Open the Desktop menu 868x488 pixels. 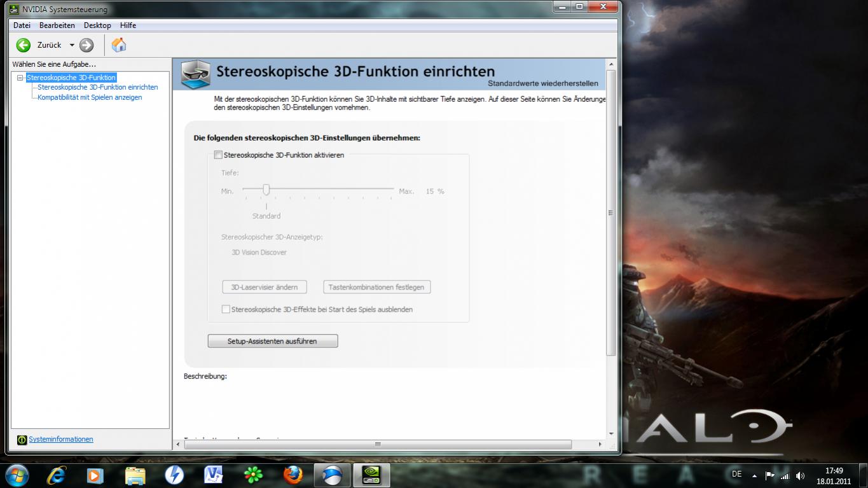(97, 25)
